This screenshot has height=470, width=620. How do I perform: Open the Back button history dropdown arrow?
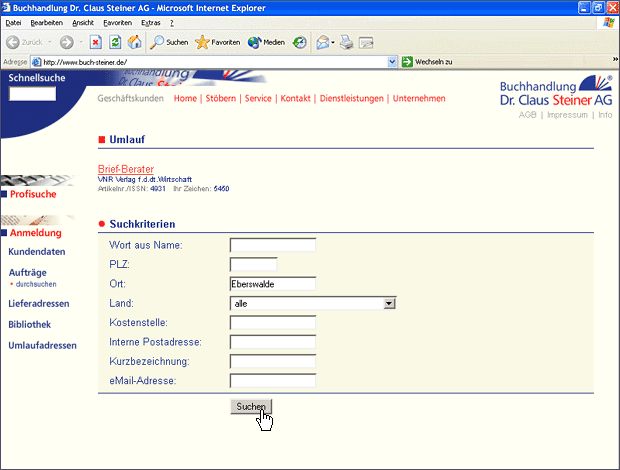50,42
